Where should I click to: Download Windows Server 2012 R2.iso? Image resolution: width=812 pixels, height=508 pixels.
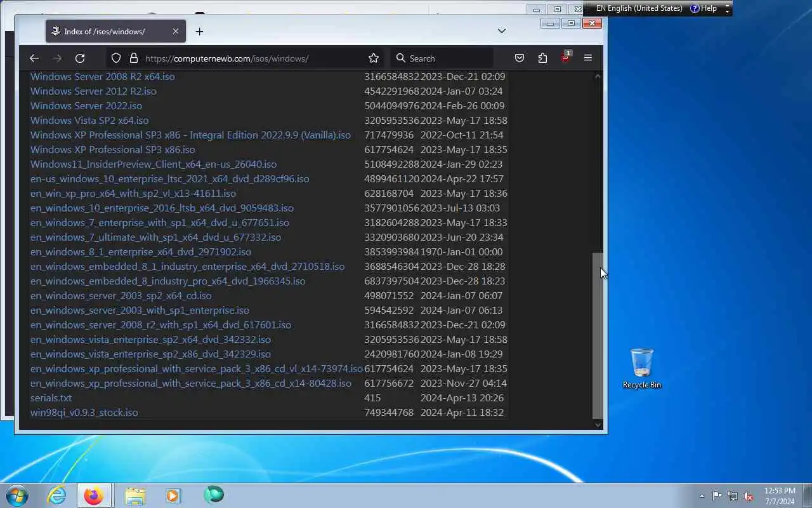[93, 91]
